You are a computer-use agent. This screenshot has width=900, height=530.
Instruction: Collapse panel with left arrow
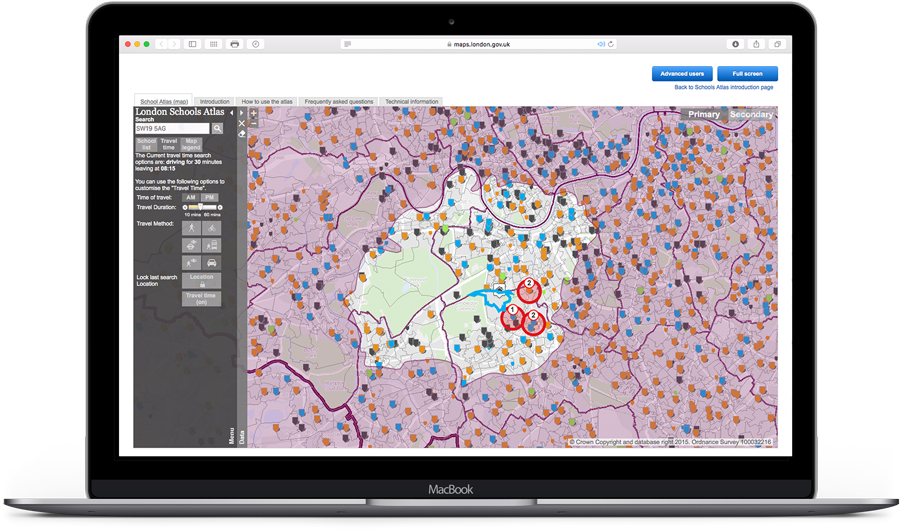(232, 113)
